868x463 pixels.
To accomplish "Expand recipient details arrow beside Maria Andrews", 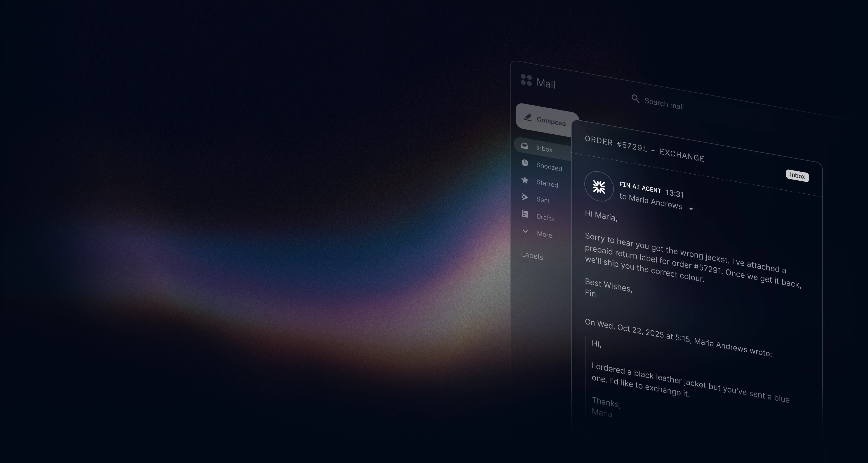I will coord(691,209).
